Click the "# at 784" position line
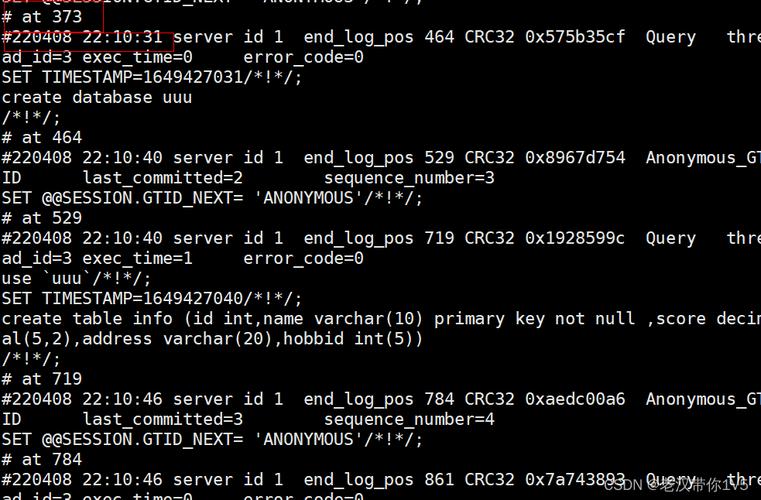The height and width of the screenshot is (500, 761). click(x=42, y=459)
